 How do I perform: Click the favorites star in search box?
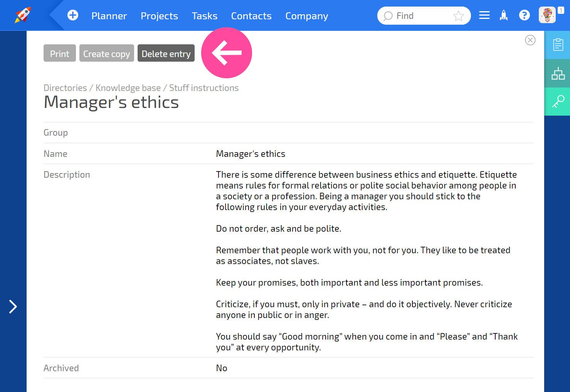(x=459, y=16)
